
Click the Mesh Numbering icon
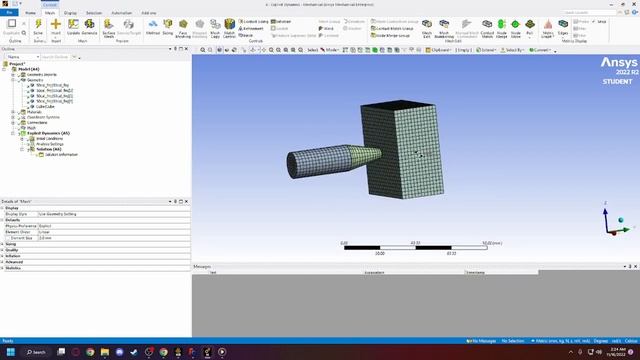pyautogui.click(x=444, y=24)
